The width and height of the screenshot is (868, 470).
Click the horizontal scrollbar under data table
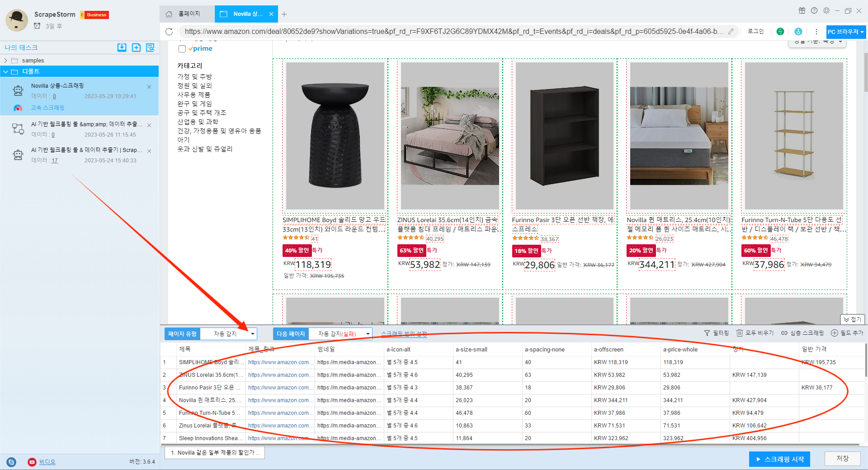[510, 445]
